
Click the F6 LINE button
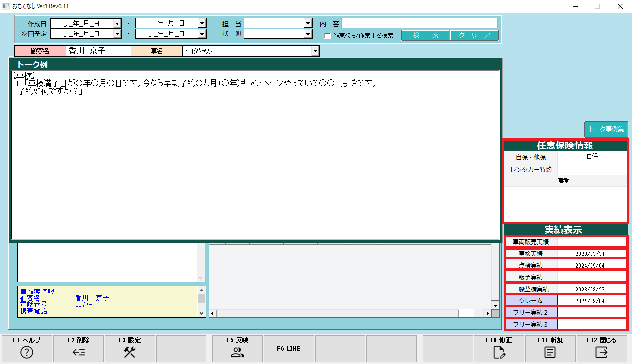coord(289,349)
